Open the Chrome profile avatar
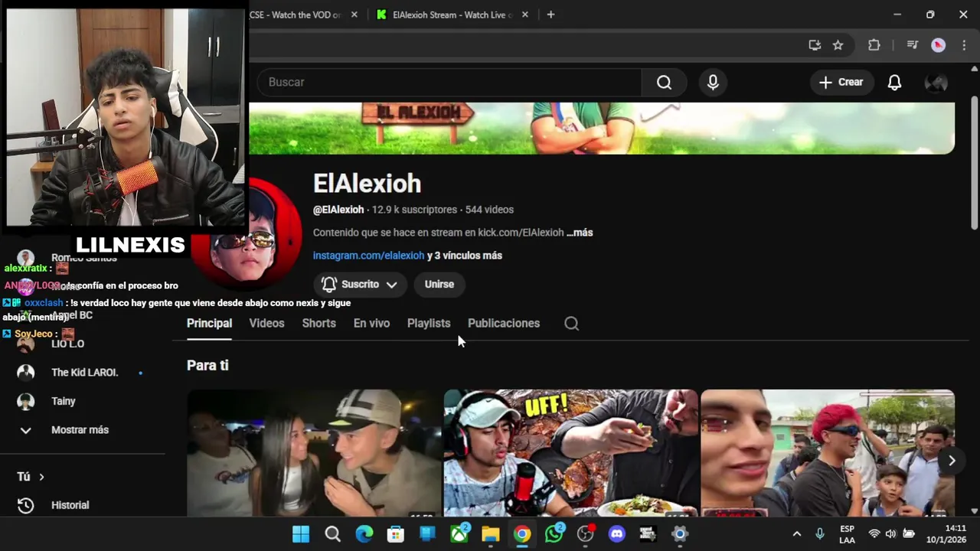Viewport: 980px width, 551px height. coord(938,45)
